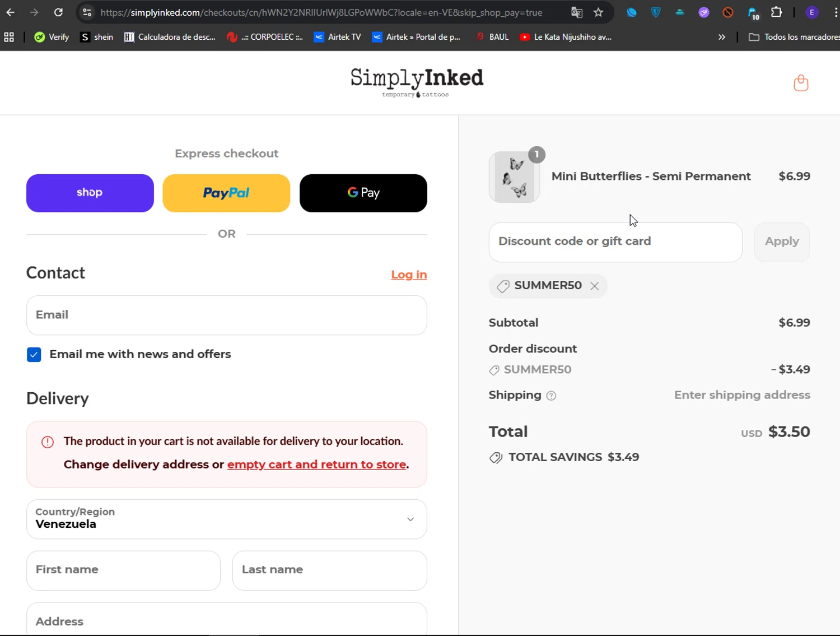The image size is (840, 636).
Task: Open BAUL bookmark
Action: click(492, 37)
